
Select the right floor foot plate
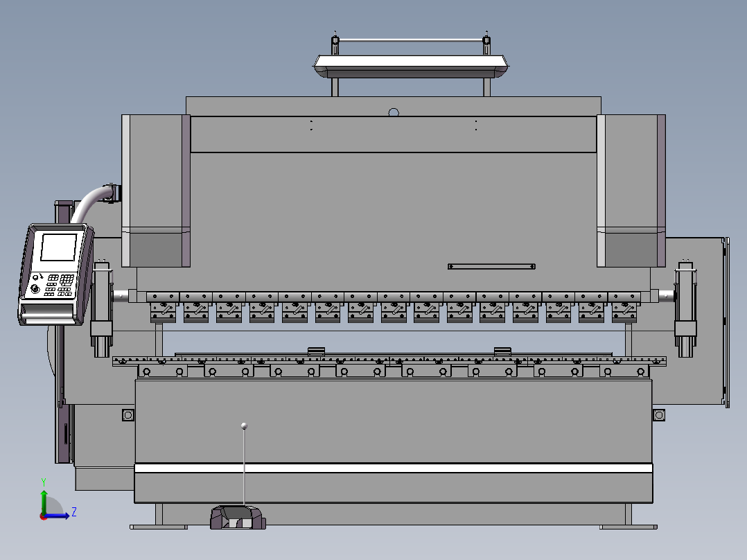(629, 527)
